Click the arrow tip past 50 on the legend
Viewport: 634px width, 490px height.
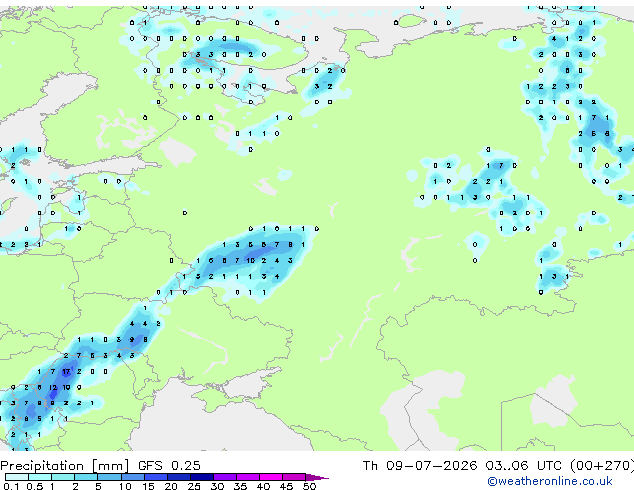coord(317,477)
